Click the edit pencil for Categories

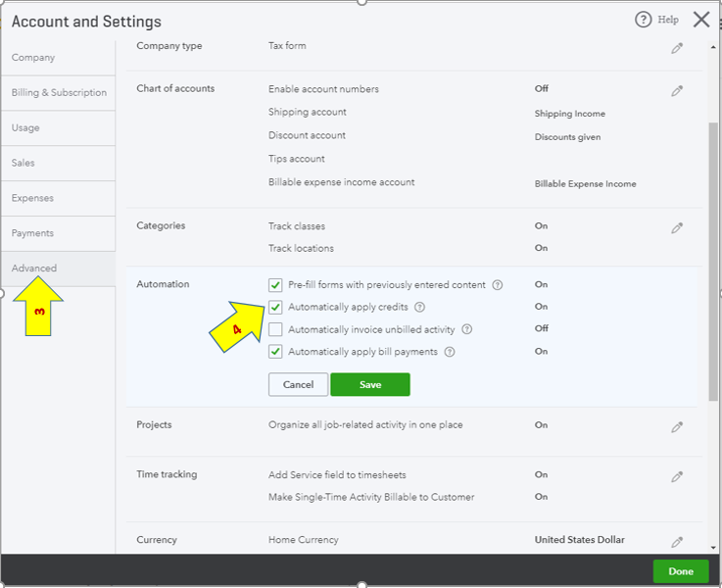(x=677, y=228)
